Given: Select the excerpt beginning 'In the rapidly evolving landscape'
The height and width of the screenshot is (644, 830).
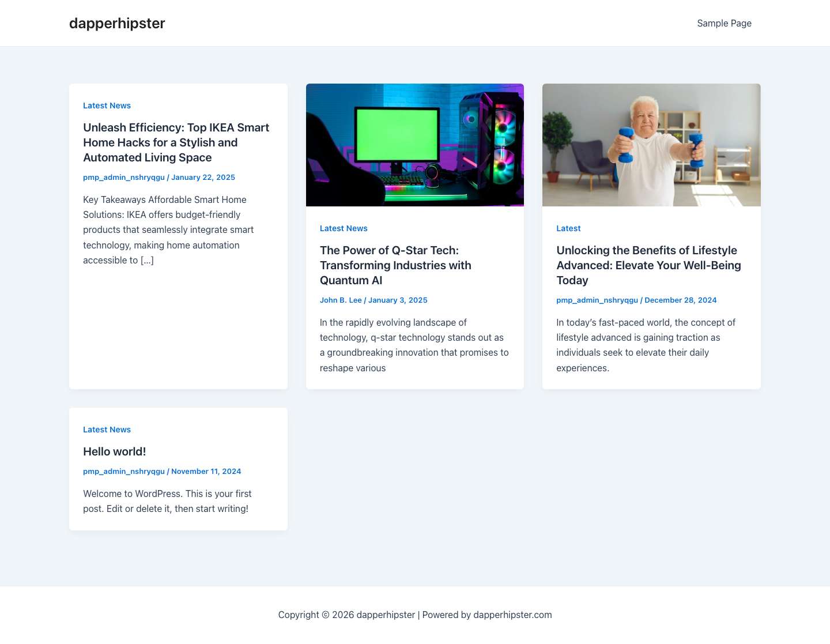Looking at the screenshot, I should point(414,345).
